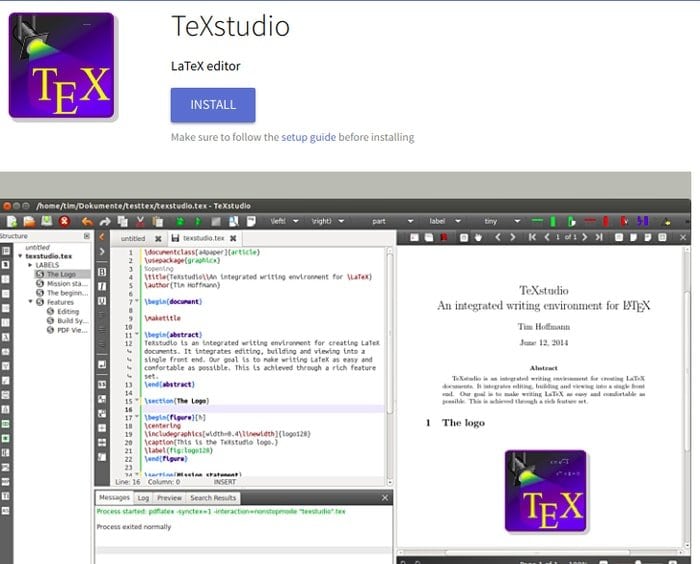Collapse the texstudio.tex tree node

tap(20, 256)
